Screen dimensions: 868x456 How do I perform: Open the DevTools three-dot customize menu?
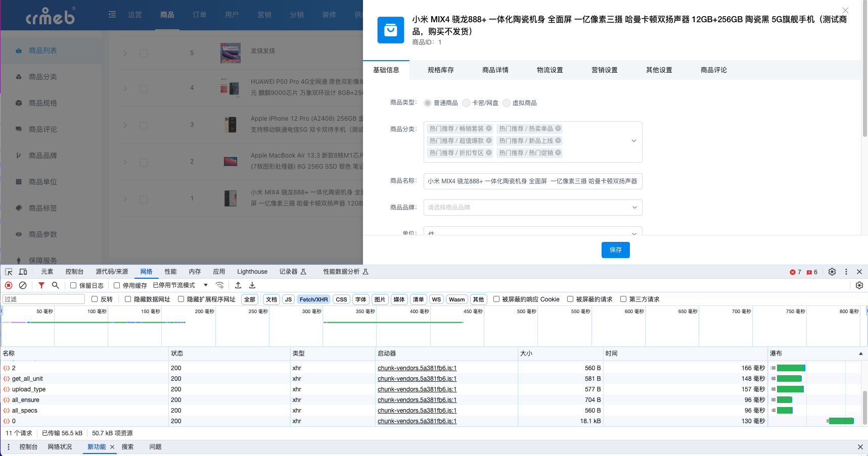point(846,272)
